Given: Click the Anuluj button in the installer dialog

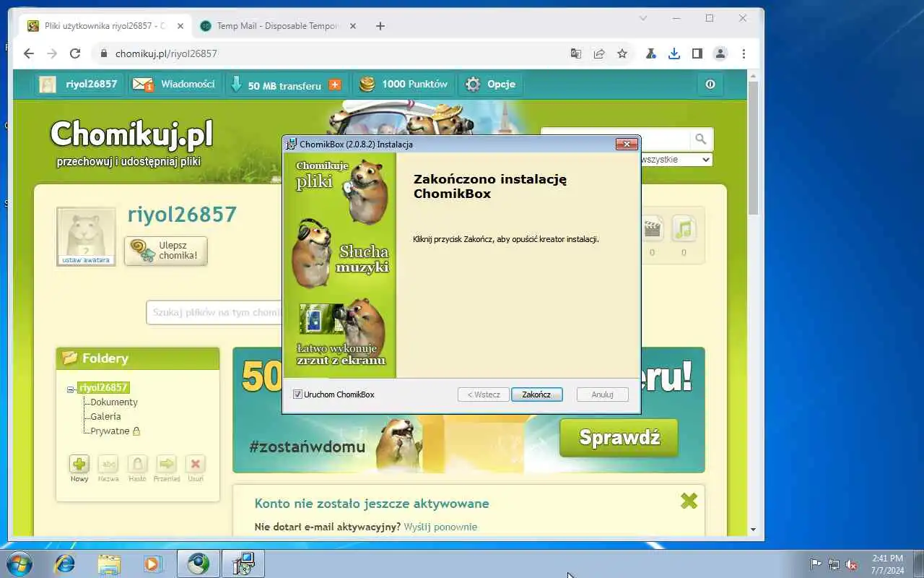Looking at the screenshot, I should click(x=602, y=394).
